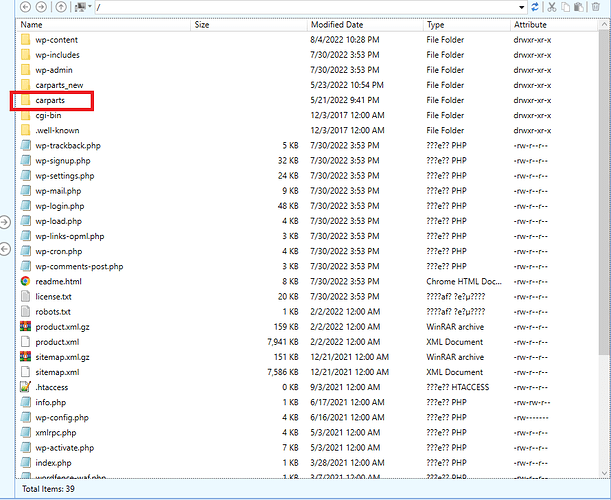Image resolution: width=611 pixels, height=500 pixels.
Task: Click the wp-login.php file icon
Action: [26, 206]
